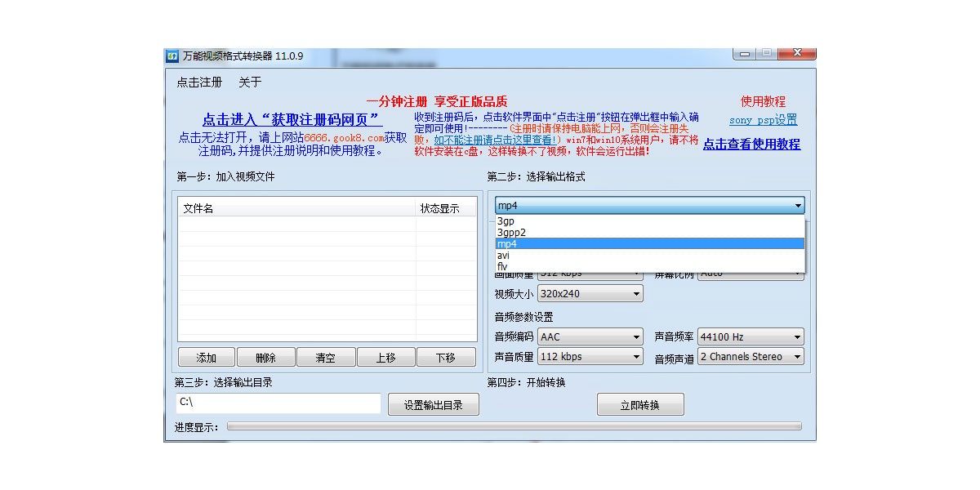This screenshot has height=490, width=980.
Task: Select 3gp from the format list
Action: (x=506, y=221)
